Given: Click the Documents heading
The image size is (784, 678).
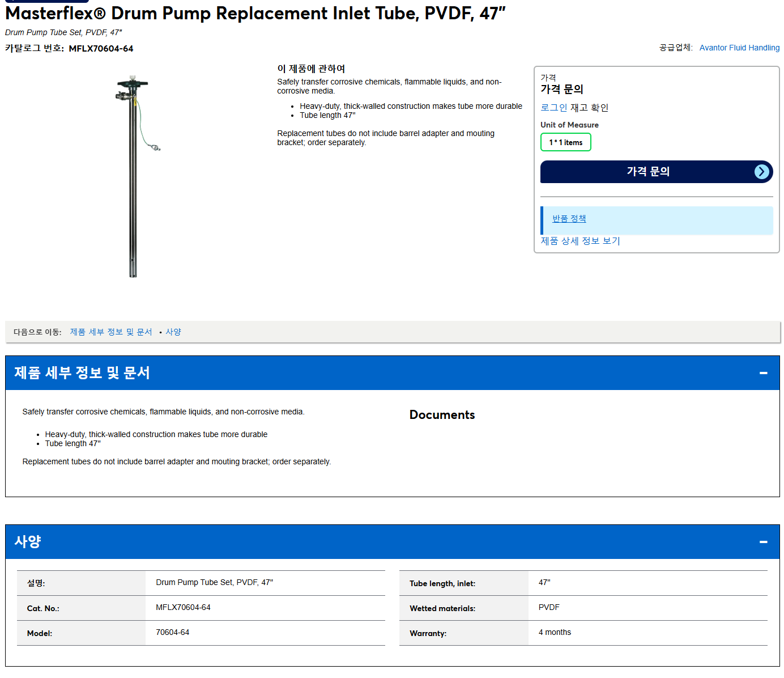Looking at the screenshot, I should coord(442,415).
